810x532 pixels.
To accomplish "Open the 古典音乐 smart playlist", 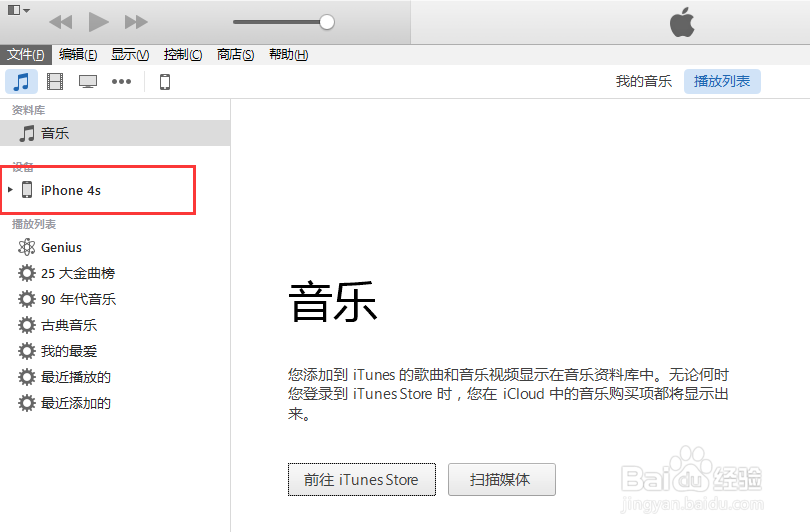I will click(x=69, y=325).
